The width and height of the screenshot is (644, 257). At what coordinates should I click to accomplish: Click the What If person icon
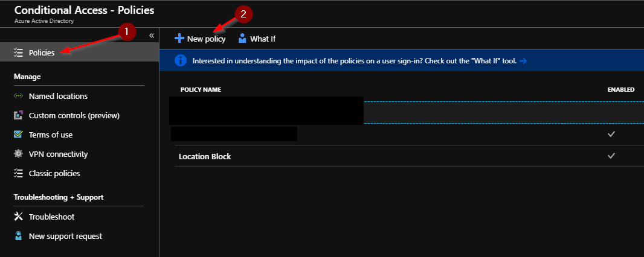tap(242, 39)
